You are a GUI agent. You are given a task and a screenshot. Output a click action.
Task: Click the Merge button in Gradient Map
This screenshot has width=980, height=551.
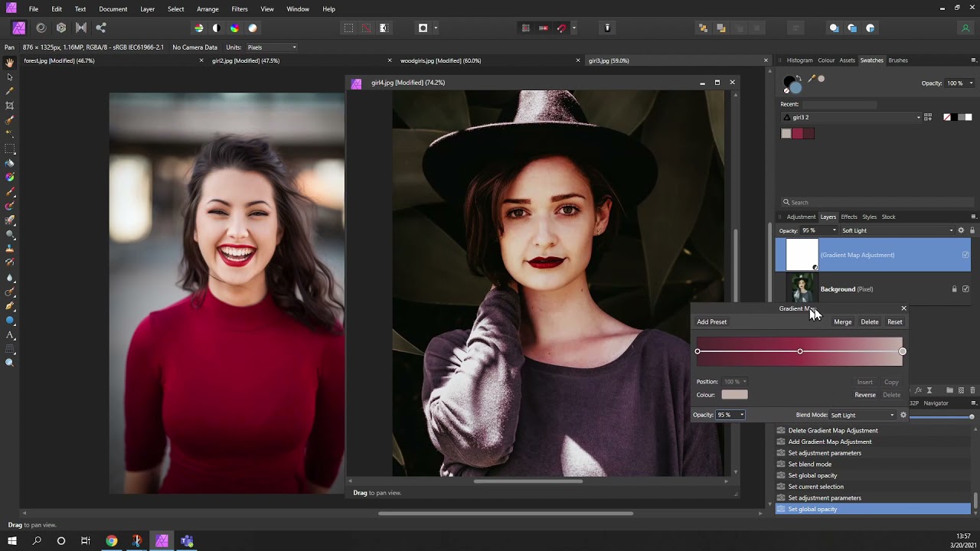pos(842,322)
